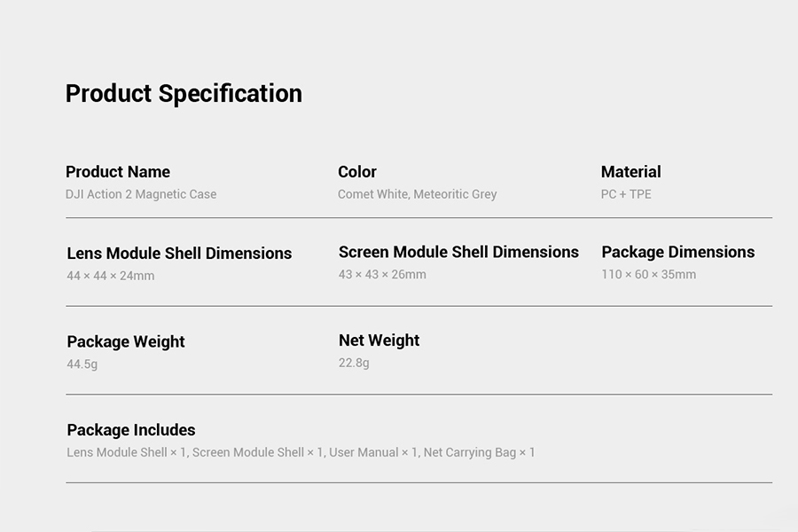The width and height of the screenshot is (798, 532).
Task: Select the Material label
Action: point(630,171)
